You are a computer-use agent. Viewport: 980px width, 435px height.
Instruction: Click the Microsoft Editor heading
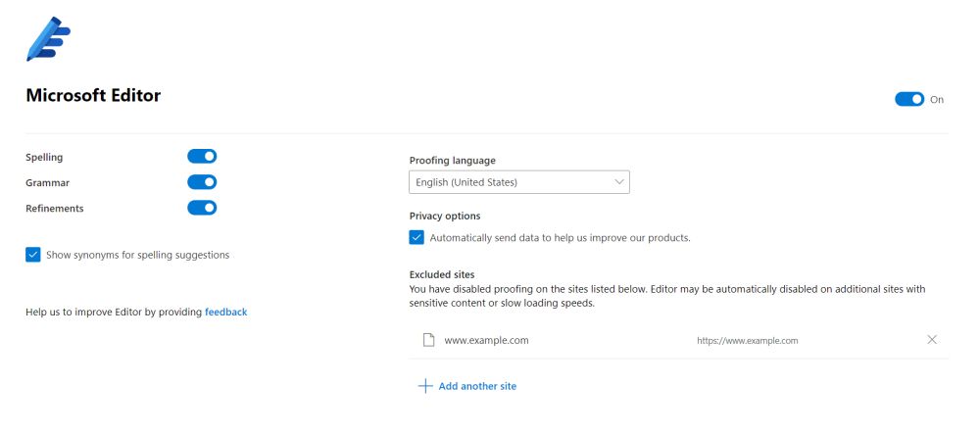click(93, 96)
